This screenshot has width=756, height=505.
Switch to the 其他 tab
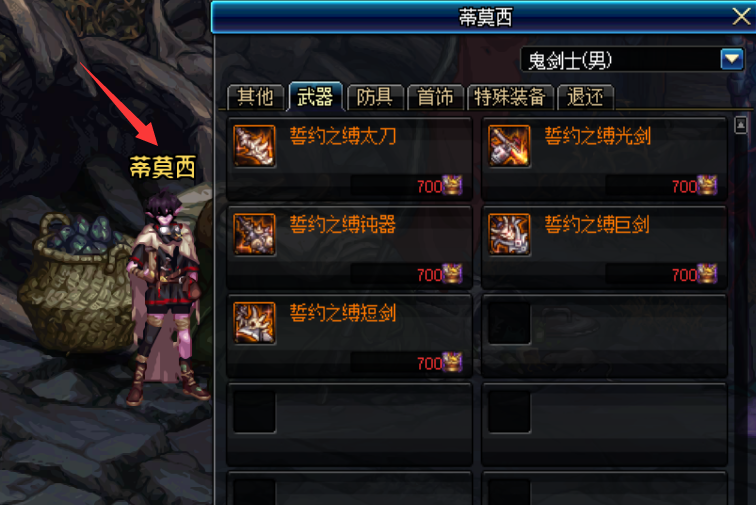coord(255,97)
